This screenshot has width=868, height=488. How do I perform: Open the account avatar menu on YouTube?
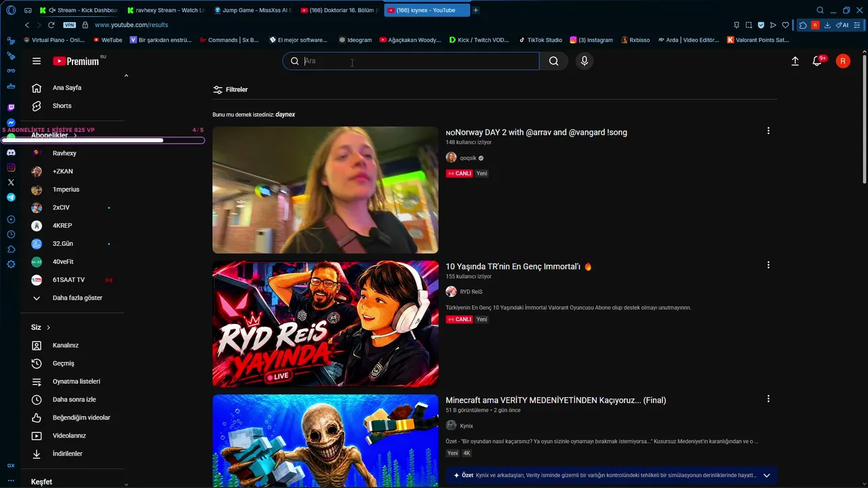click(x=843, y=61)
